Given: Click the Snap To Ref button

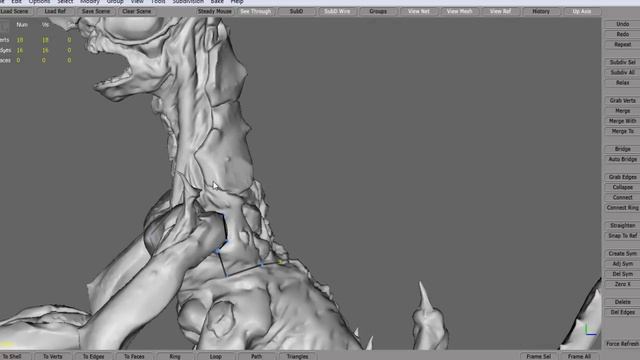Looking at the screenshot, I should pyautogui.click(x=622, y=236).
